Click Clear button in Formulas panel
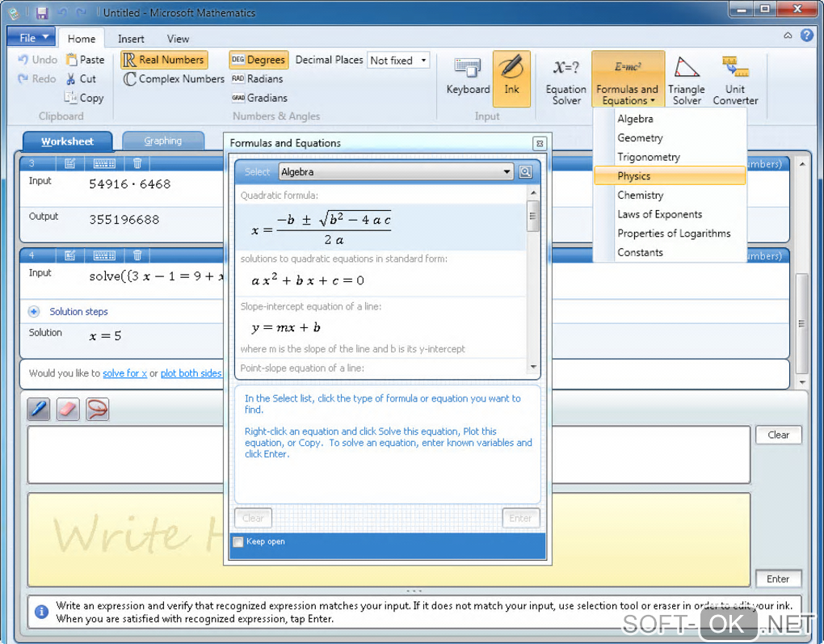 (253, 518)
